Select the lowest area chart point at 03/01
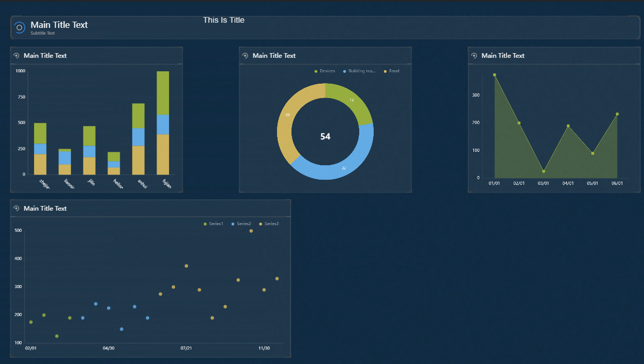 pyautogui.click(x=544, y=171)
